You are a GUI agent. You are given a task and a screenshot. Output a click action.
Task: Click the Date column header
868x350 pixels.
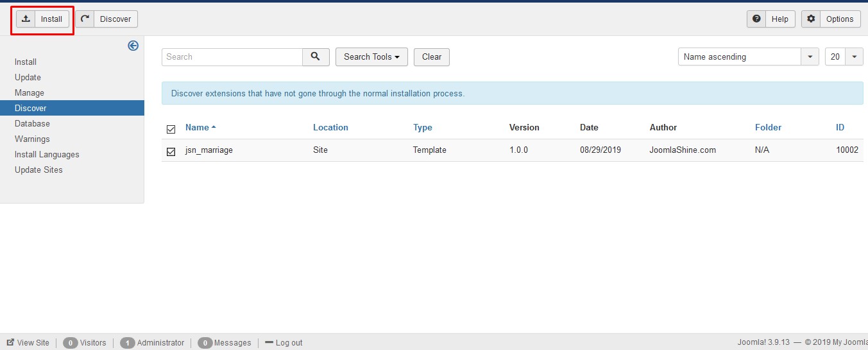(589, 128)
